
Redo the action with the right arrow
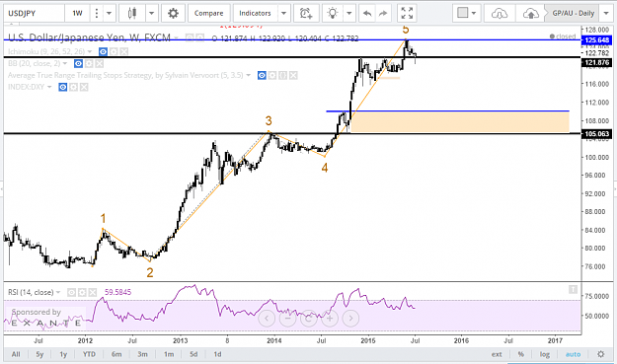[383, 14]
